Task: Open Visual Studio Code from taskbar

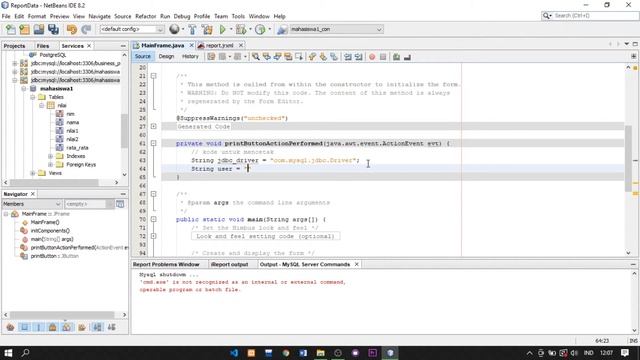Action: (234, 353)
